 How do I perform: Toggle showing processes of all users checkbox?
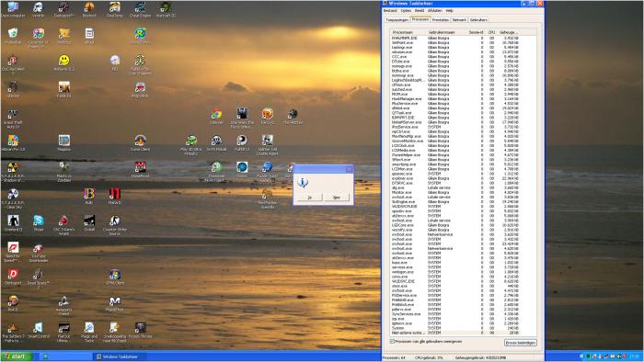point(392,341)
